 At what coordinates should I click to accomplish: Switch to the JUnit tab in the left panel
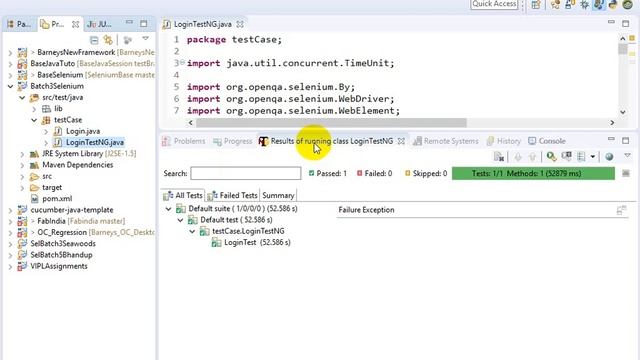[99, 24]
